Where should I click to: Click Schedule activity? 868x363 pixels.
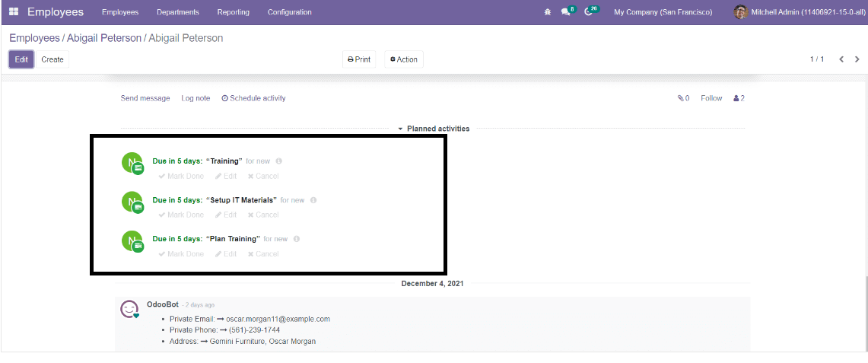point(253,98)
